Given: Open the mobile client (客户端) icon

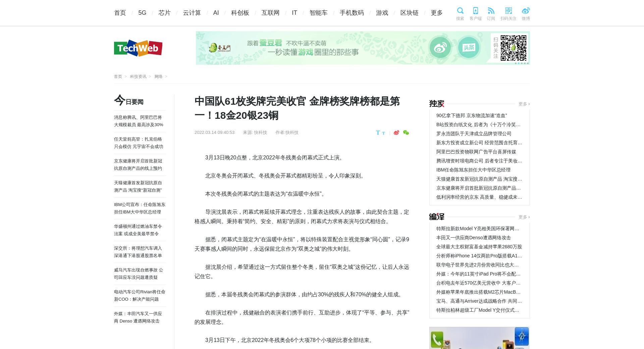Looking at the screenshot, I should [475, 11].
